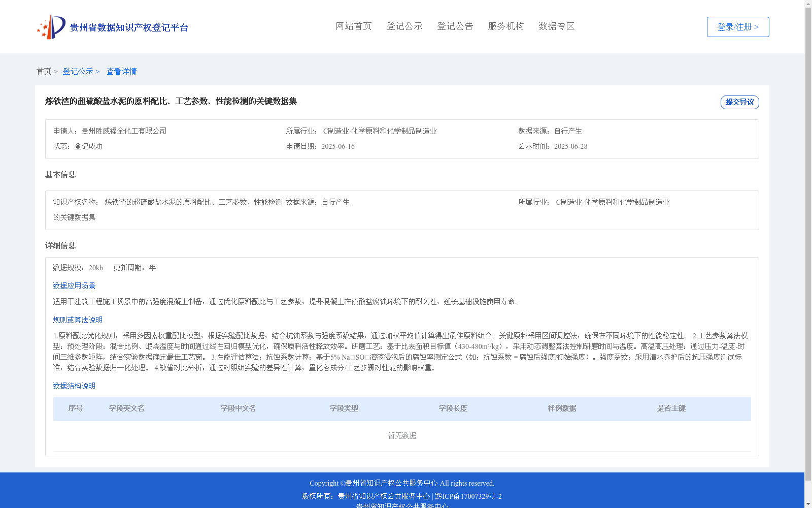Screen dimensions: 812x508
Task: Click the application date 2025-06-16
Action: tap(338, 146)
